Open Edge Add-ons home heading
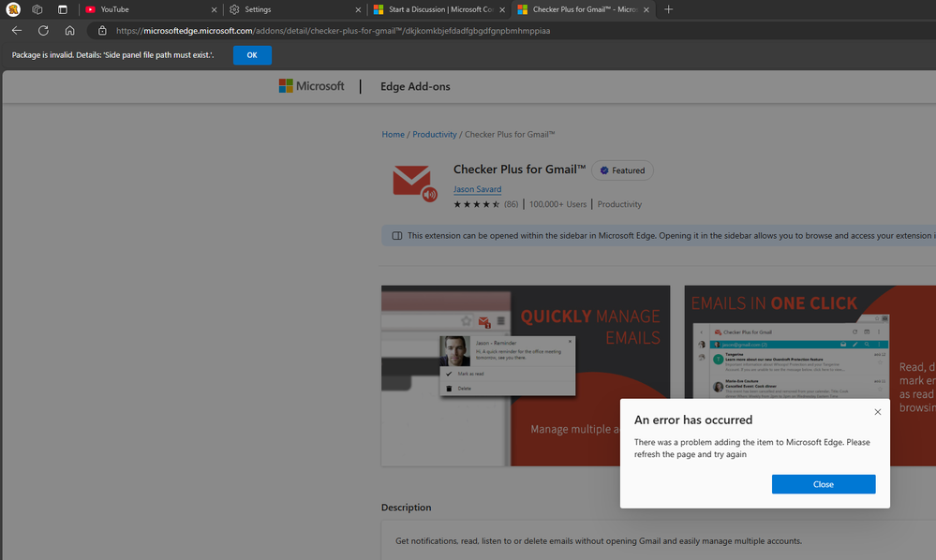This screenshot has height=560, width=936. [415, 86]
